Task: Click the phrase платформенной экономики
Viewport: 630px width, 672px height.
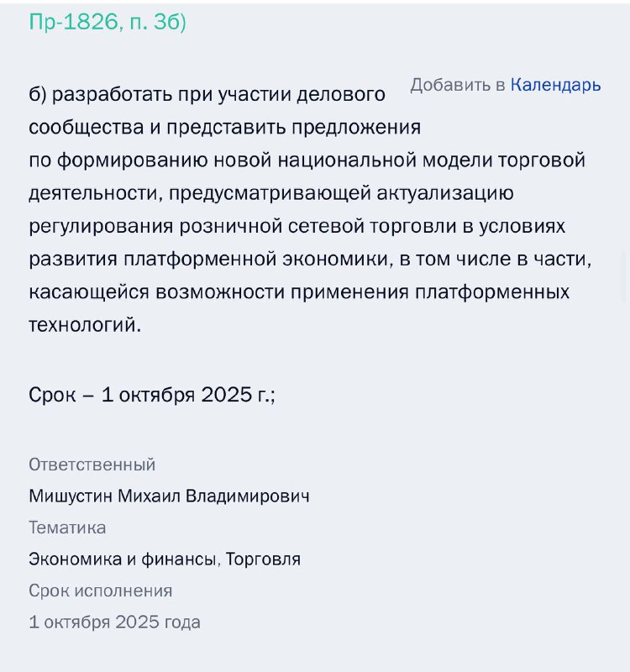Action: coord(255,259)
